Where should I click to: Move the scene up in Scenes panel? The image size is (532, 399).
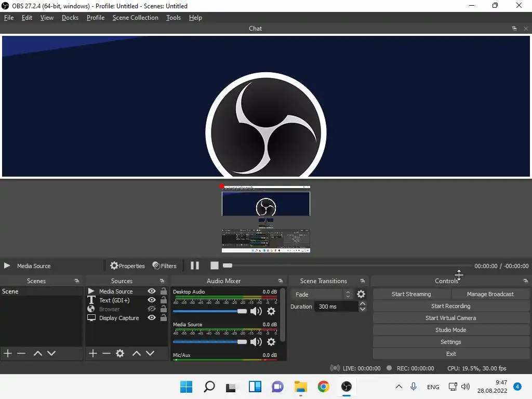37,353
